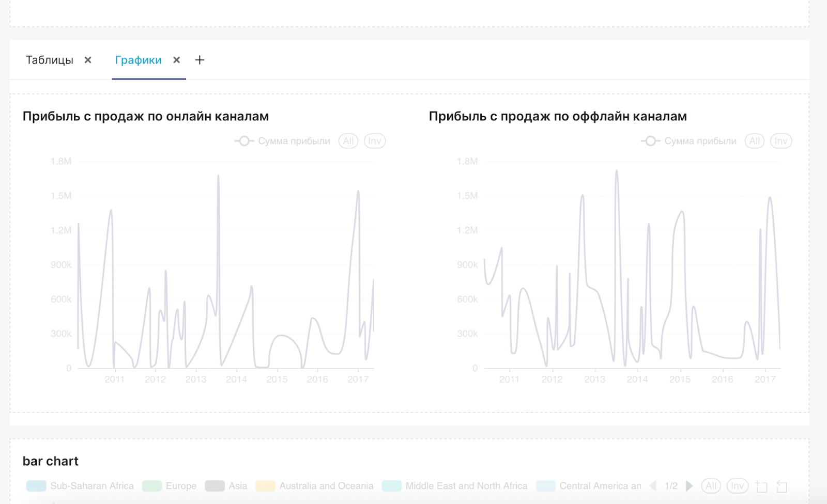This screenshot has height=504, width=827.
Task: Toggle Australia and Oceania legend item
Action: 314,486
